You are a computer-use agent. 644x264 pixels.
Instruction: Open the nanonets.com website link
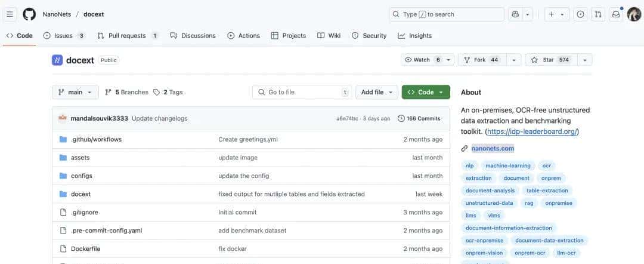coord(493,148)
